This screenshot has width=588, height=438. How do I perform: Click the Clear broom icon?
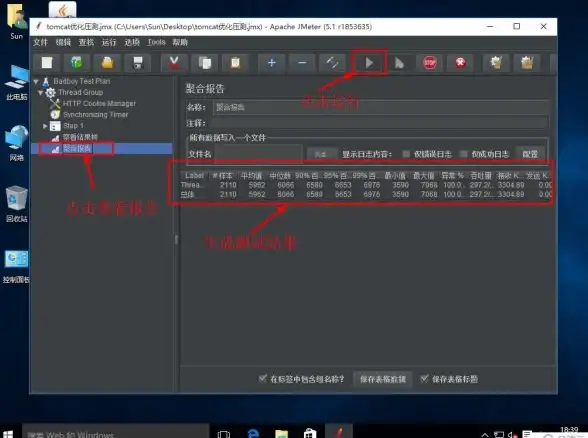(x=496, y=63)
